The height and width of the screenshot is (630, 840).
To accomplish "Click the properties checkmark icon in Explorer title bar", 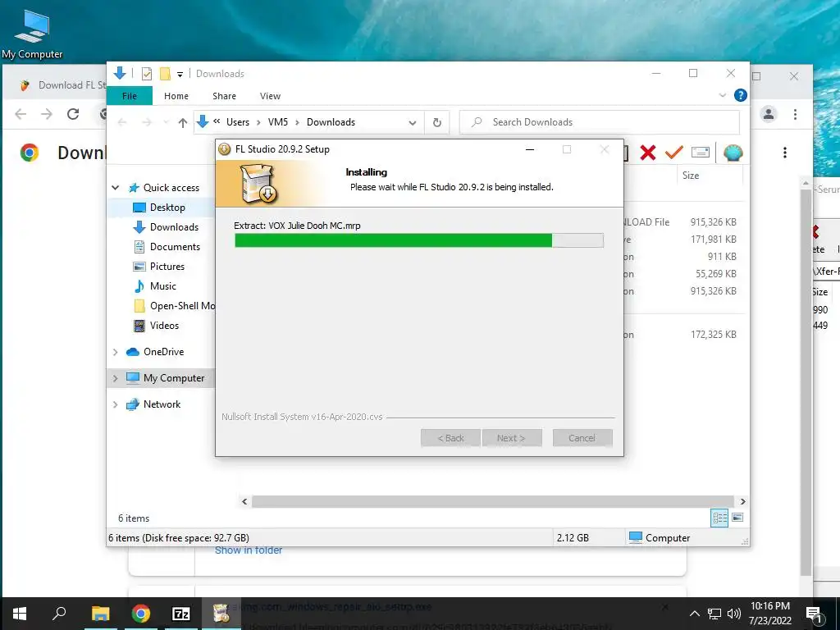I will click(146, 73).
